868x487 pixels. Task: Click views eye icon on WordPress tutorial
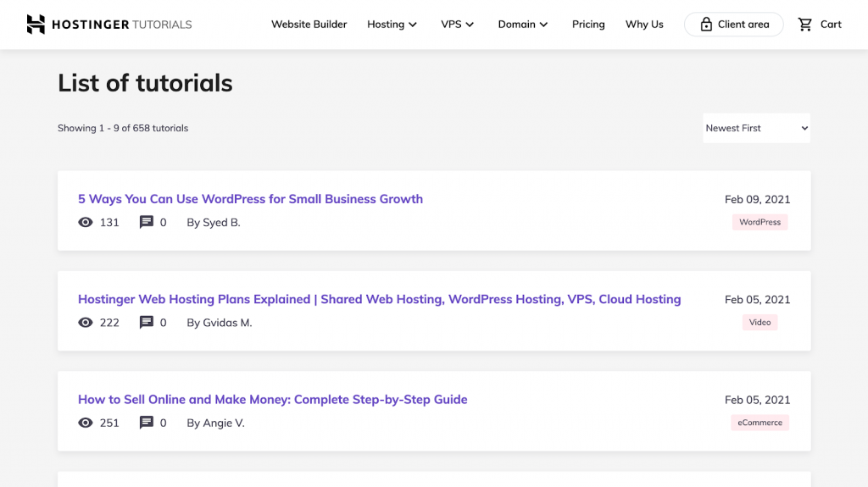tap(86, 223)
